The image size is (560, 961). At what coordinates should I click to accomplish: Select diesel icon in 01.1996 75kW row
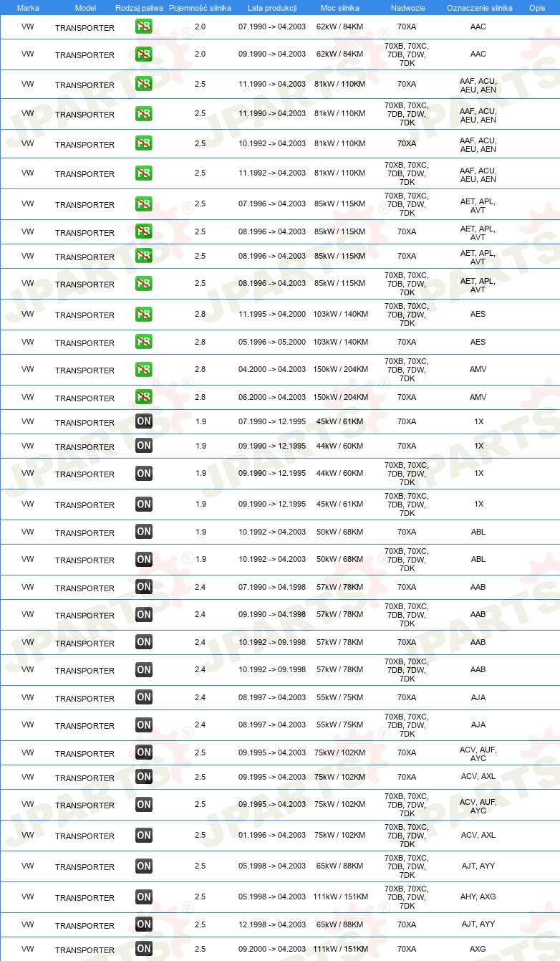tap(143, 835)
